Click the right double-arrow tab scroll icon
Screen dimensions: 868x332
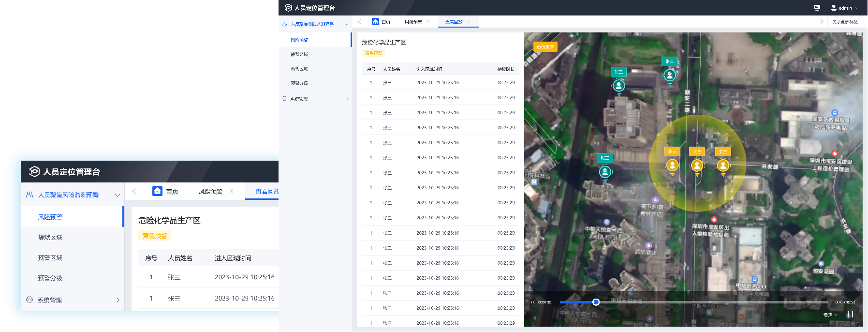821,22
